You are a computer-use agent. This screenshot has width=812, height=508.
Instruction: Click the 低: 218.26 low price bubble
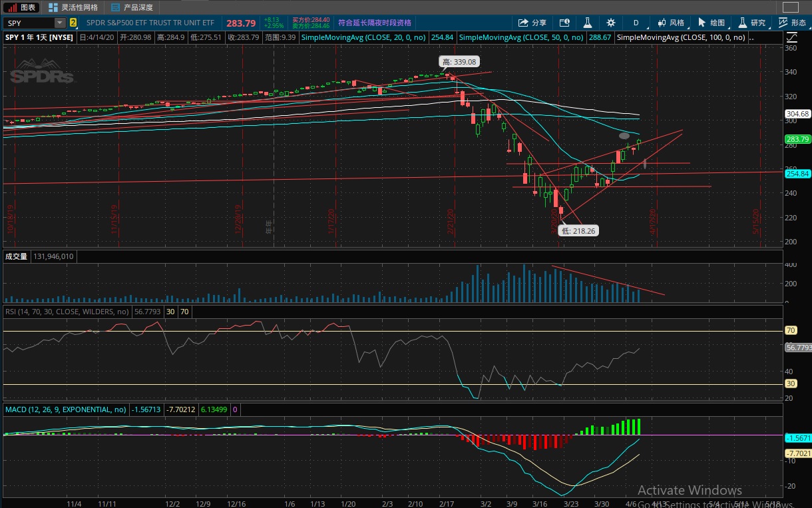click(579, 230)
